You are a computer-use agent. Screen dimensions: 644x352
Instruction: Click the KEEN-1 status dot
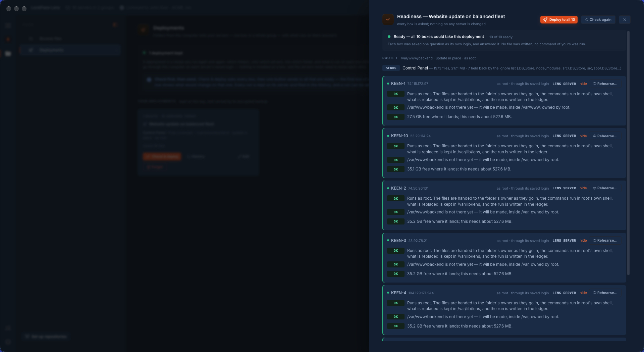coord(388,84)
